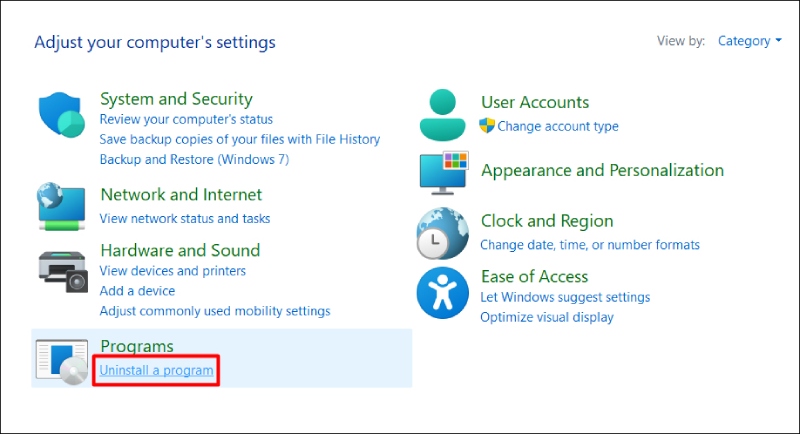Image resolution: width=800 pixels, height=434 pixels.
Task: Click Change account type link
Action: point(558,126)
